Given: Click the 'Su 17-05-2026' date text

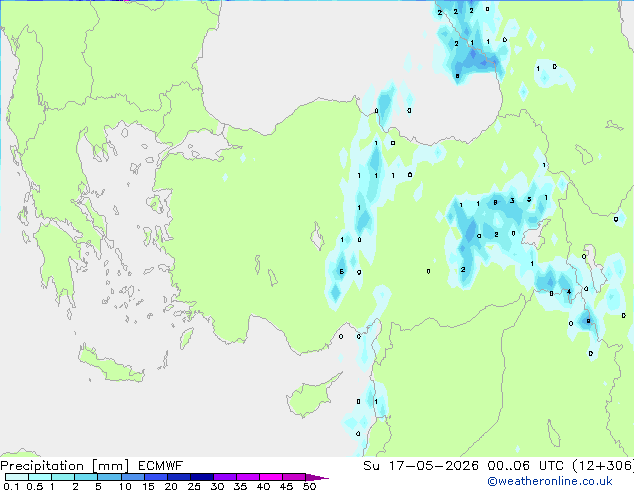Looking at the screenshot, I should point(421,466).
